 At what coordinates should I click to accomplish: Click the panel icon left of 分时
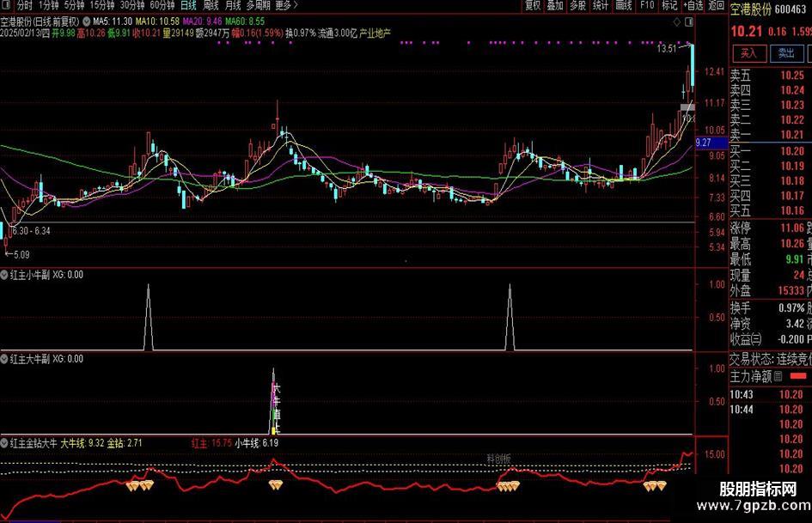pos(6,5)
